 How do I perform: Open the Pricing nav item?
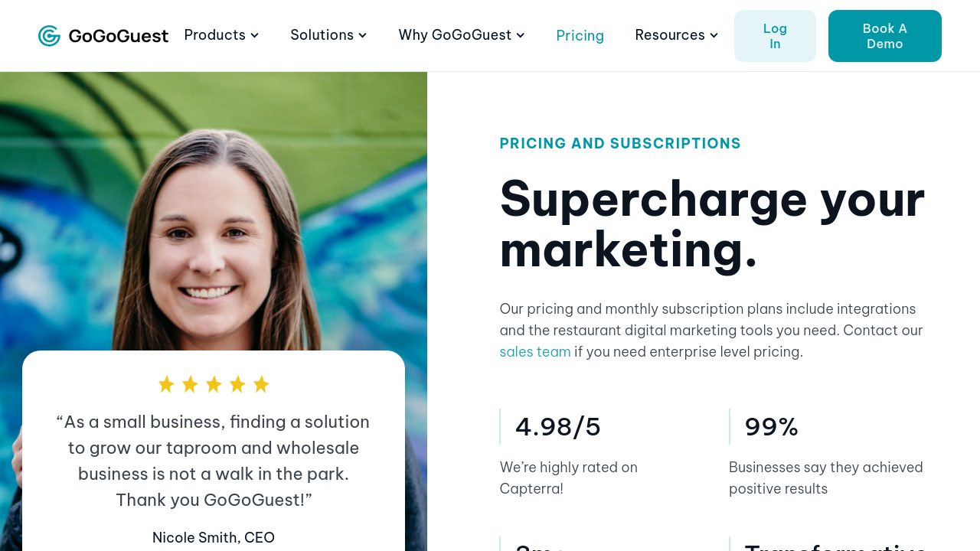580,36
